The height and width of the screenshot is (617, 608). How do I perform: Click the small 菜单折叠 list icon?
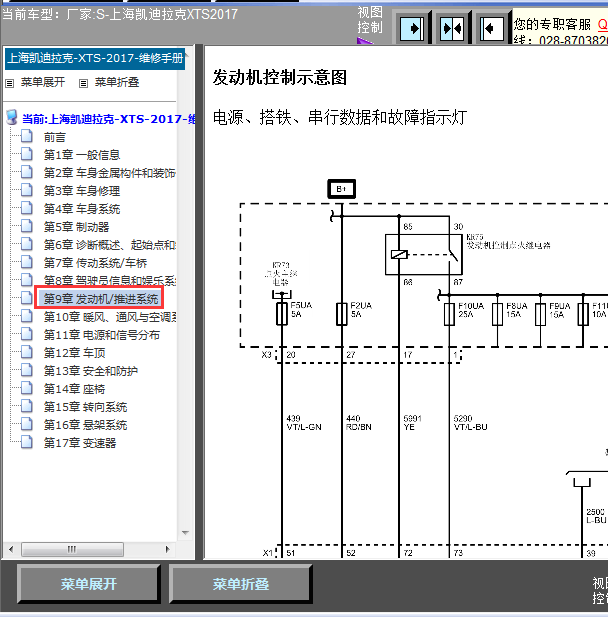click(83, 83)
